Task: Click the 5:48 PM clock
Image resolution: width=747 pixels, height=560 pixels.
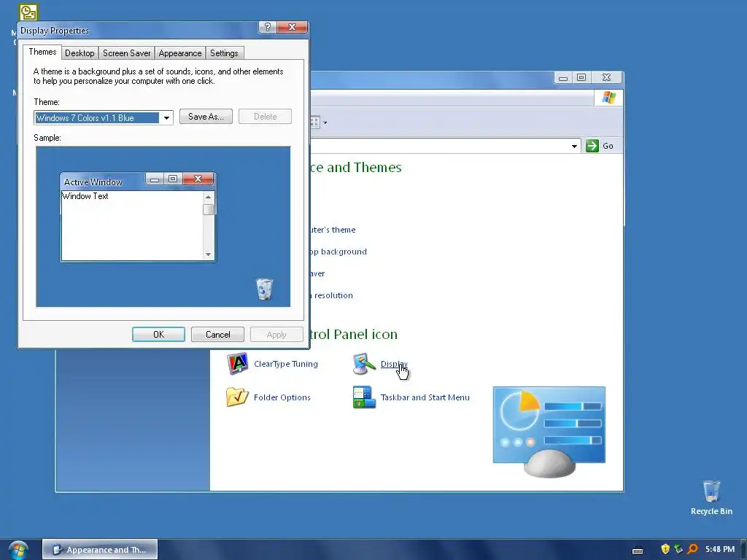Action: [720, 549]
